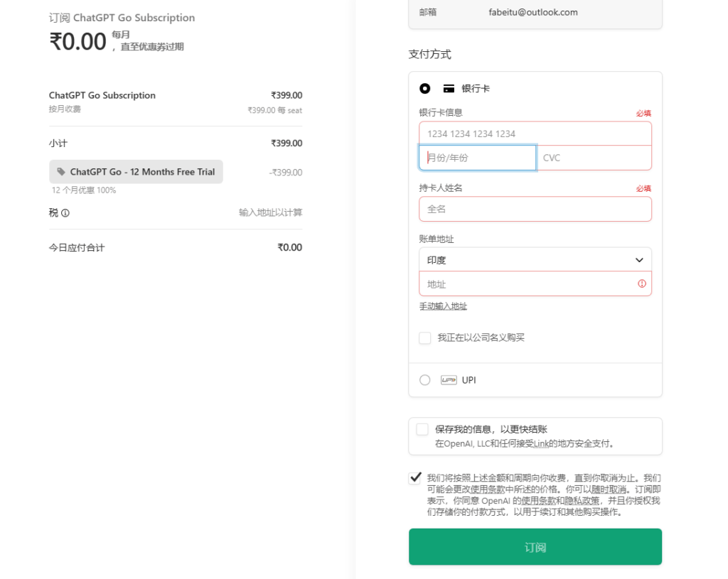Select the 银行卡 payment radio button

click(425, 89)
